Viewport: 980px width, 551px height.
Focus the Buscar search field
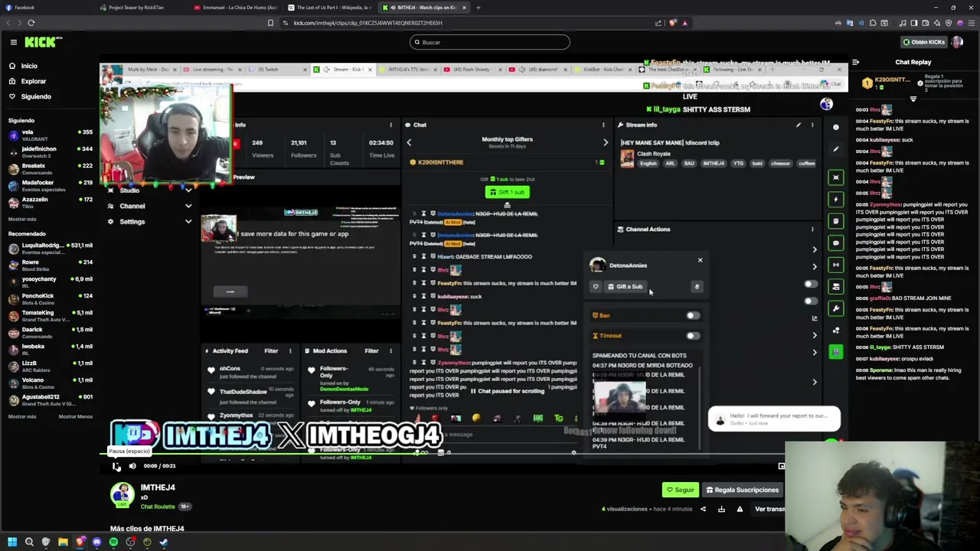coord(490,42)
